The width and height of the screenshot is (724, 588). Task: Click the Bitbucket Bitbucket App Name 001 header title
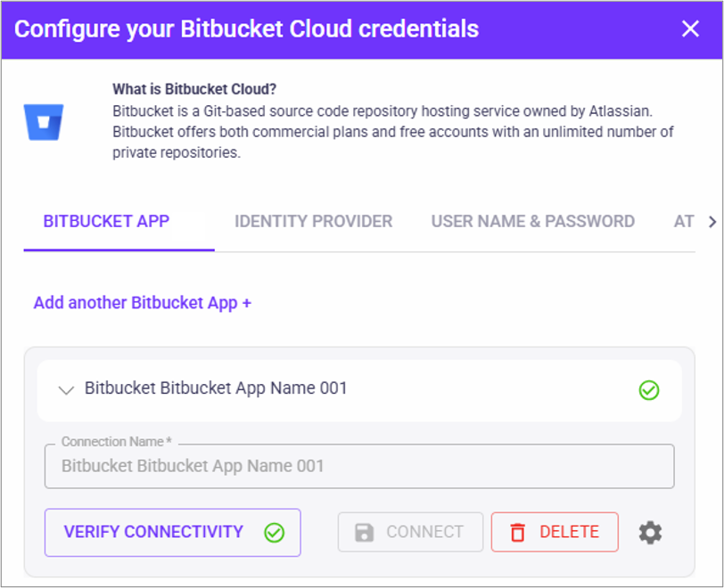point(216,388)
